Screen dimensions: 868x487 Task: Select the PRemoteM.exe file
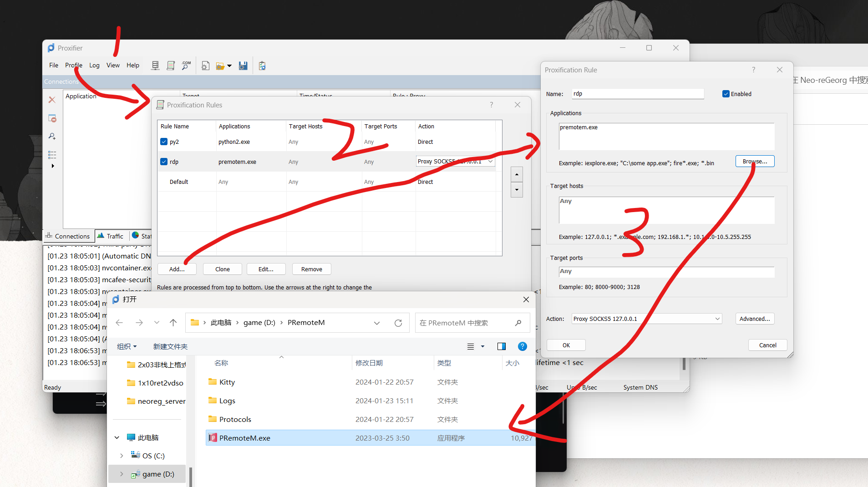245,438
